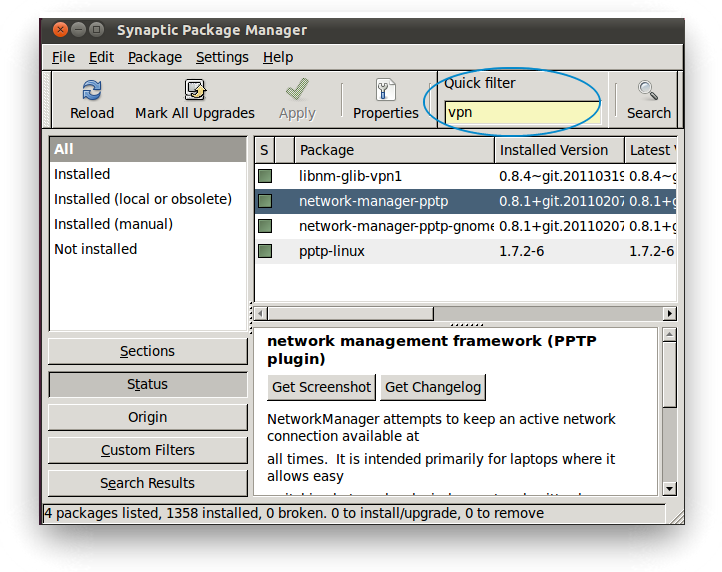The height and width of the screenshot is (572, 722).
Task: Select Not installed filter
Action: point(148,249)
